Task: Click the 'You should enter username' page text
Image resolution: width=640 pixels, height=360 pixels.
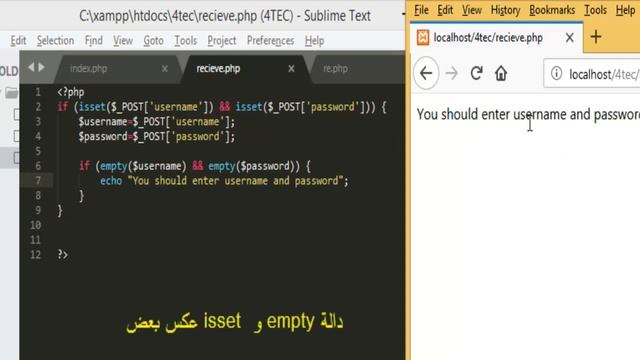Action: [x=492, y=114]
